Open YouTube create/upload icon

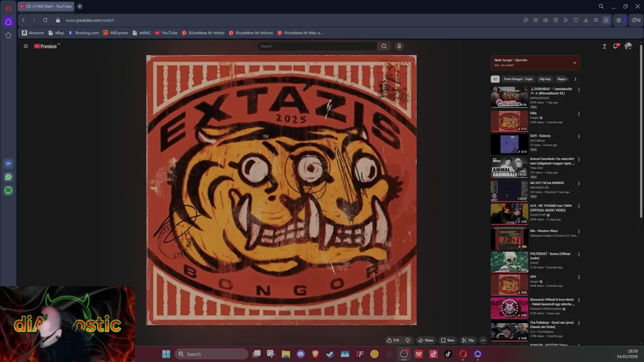tap(604, 46)
